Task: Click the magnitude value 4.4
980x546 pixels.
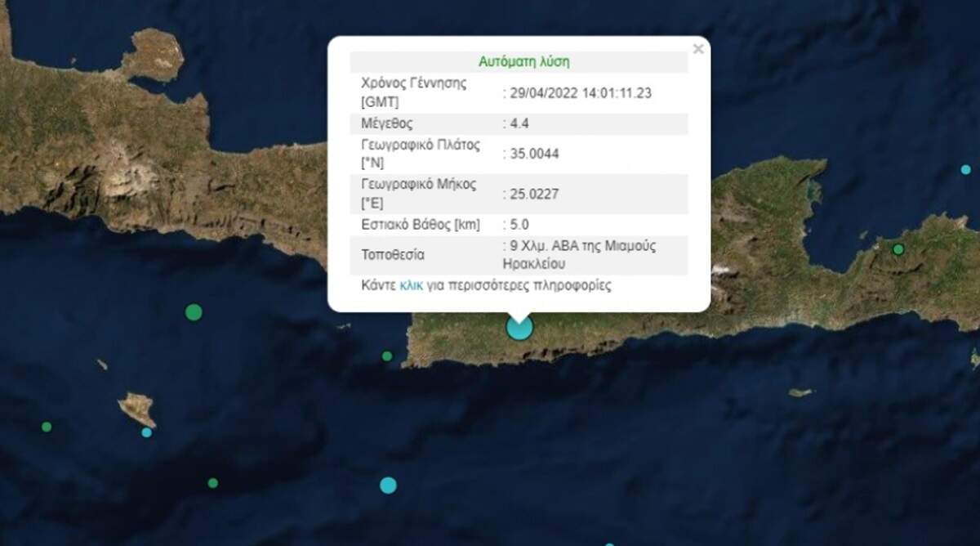Action: point(518,123)
